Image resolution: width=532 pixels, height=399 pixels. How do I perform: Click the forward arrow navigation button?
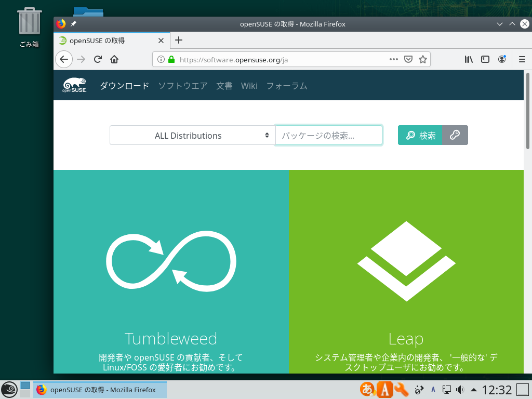tap(81, 59)
